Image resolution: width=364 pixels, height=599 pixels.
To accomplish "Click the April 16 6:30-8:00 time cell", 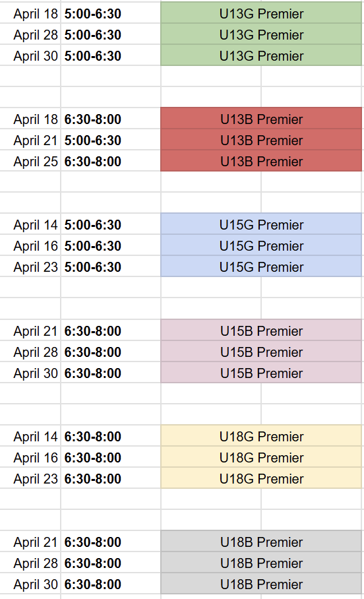I will (111, 457).
